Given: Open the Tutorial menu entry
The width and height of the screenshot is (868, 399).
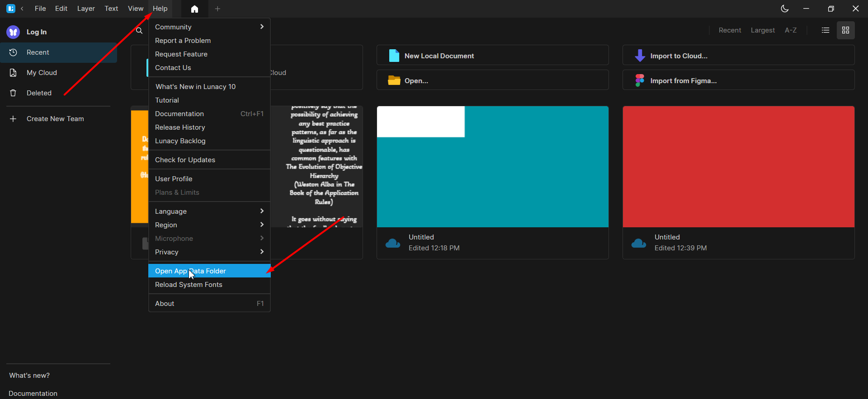Looking at the screenshot, I should pyautogui.click(x=209, y=100).
